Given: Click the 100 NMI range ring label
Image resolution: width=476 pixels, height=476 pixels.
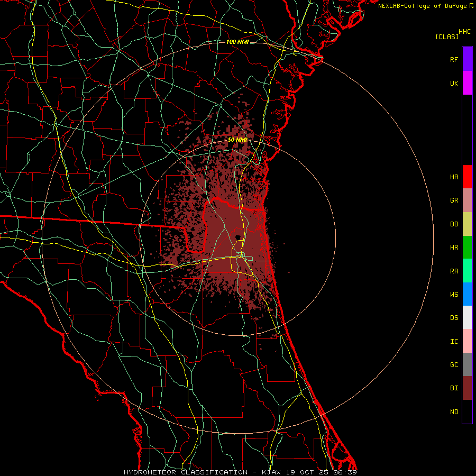Looking at the screenshot, I should [x=237, y=42].
